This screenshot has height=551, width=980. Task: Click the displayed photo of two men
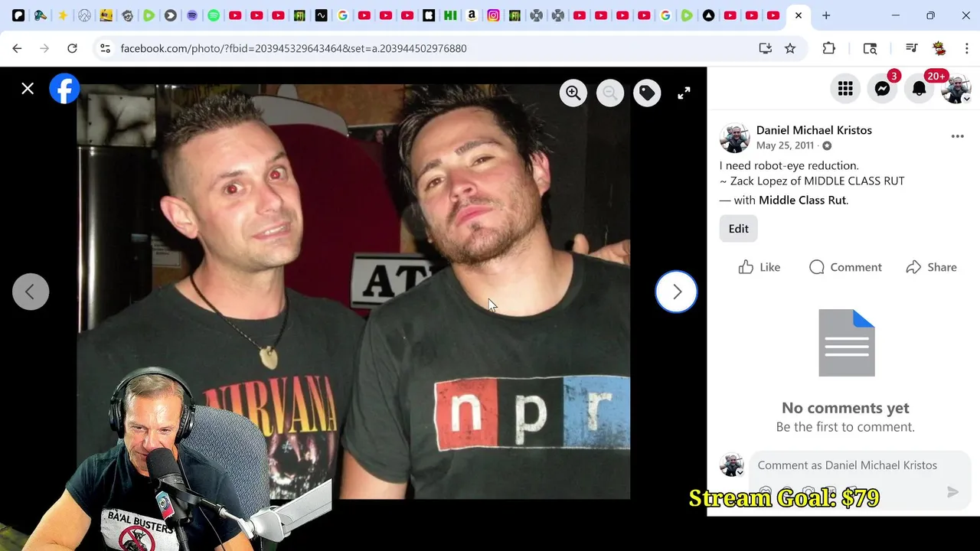pyautogui.click(x=353, y=292)
